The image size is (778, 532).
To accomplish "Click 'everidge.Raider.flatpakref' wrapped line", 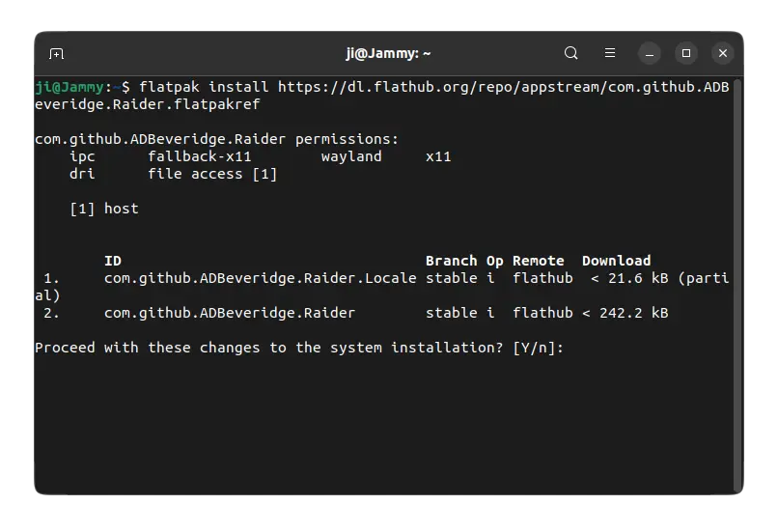I will click(x=148, y=104).
